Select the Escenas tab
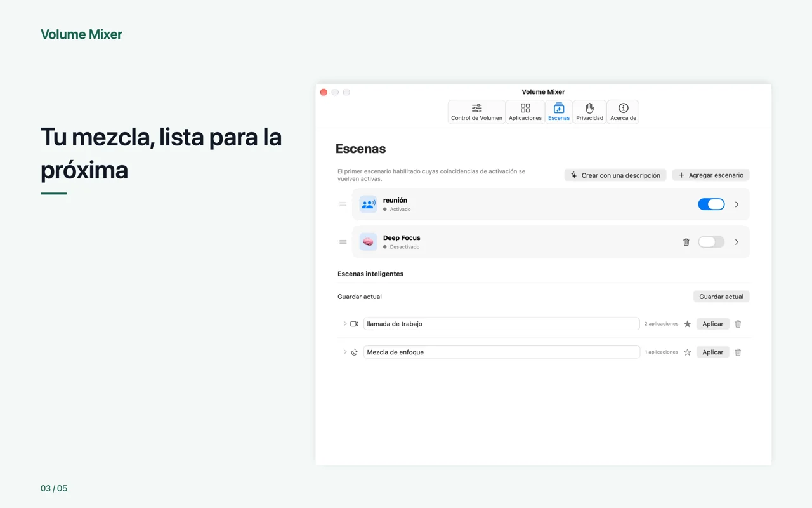812x508 pixels. pyautogui.click(x=559, y=112)
